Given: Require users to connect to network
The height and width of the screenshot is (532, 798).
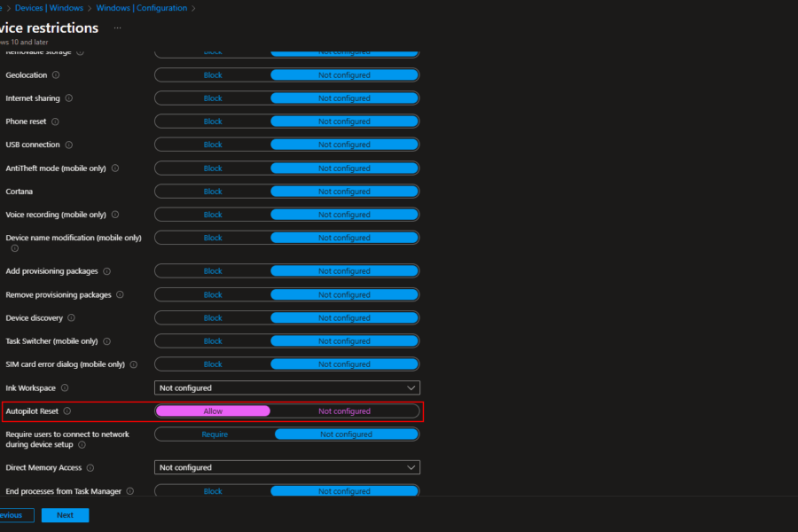Looking at the screenshot, I should pyautogui.click(x=215, y=434).
